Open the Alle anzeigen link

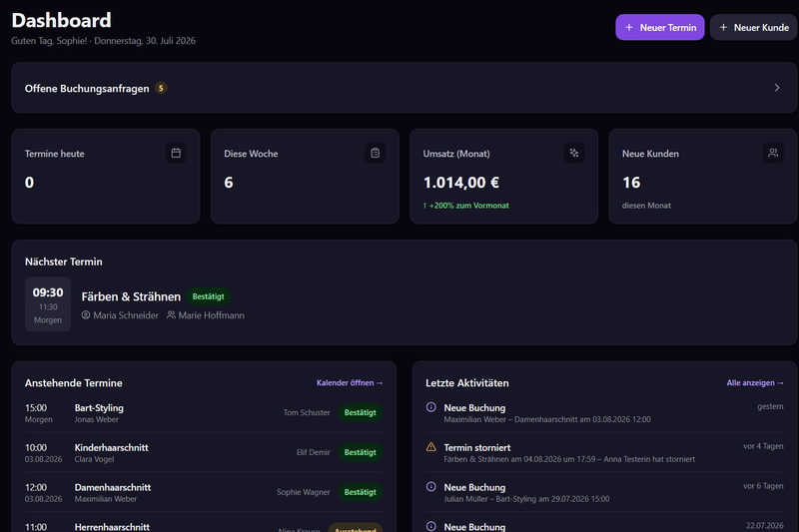755,383
